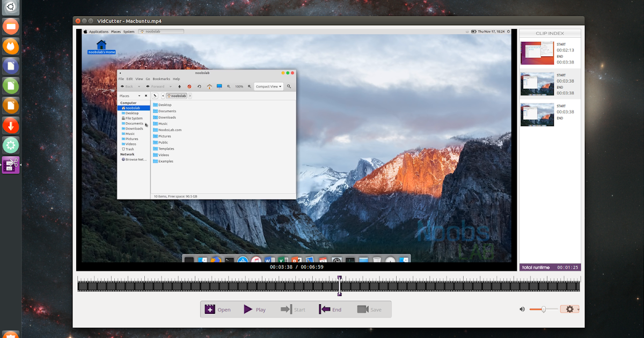
Task: Expand the Forward history dropdown arrow
Action: point(170,86)
